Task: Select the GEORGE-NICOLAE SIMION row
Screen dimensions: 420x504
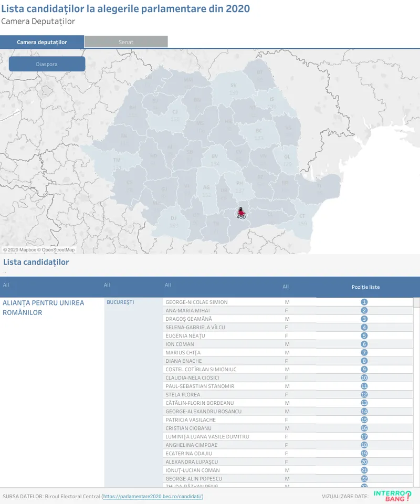Action: coord(197,302)
